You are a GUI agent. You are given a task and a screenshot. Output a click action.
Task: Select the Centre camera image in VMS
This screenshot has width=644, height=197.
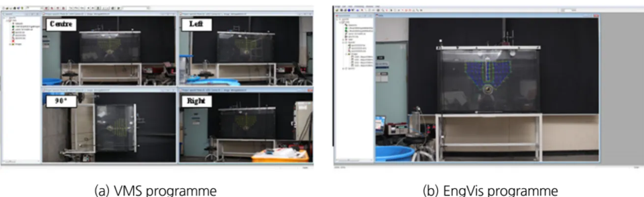click(109, 51)
